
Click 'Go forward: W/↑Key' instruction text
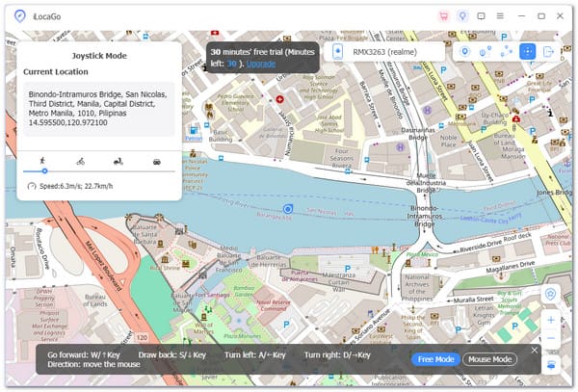[84, 355]
